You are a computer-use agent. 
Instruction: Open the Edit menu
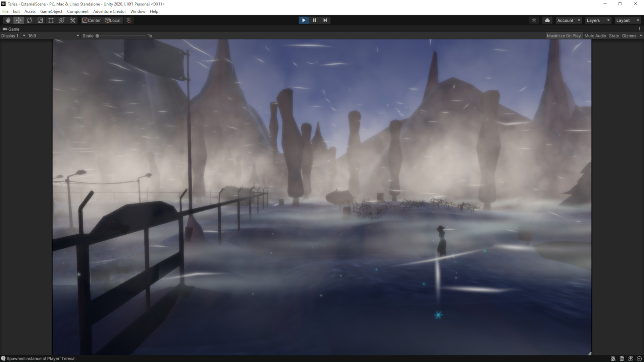click(16, 11)
